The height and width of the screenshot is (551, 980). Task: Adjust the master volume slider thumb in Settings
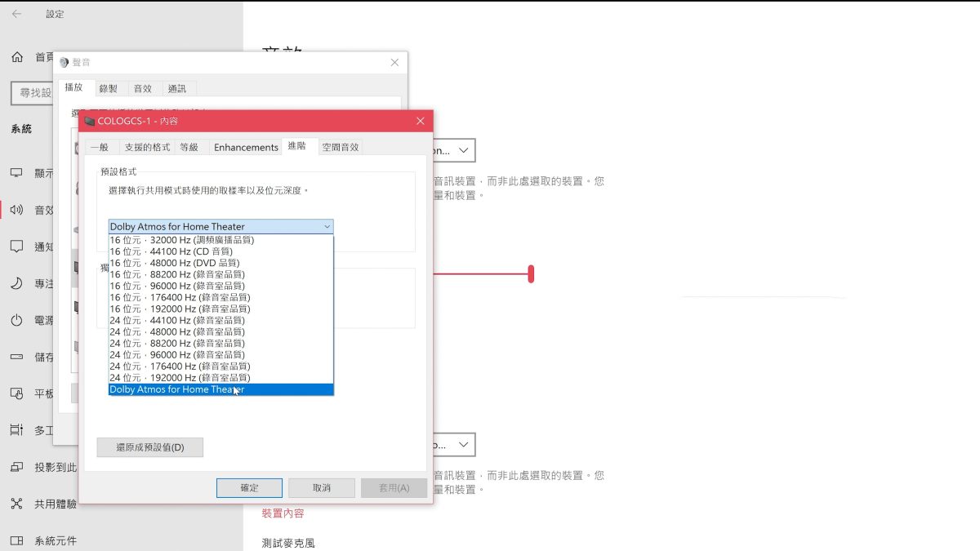click(531, 274)
